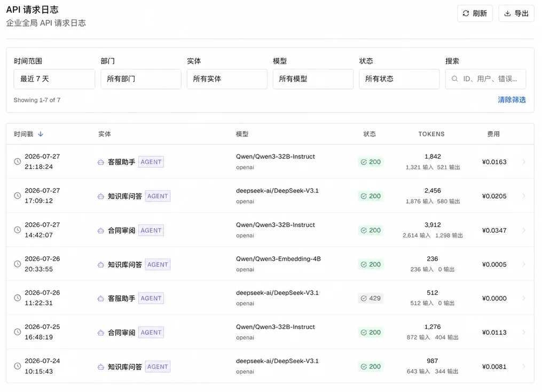Open the 部门 dropdown showing 所有部门

click(x=140, y=79)
